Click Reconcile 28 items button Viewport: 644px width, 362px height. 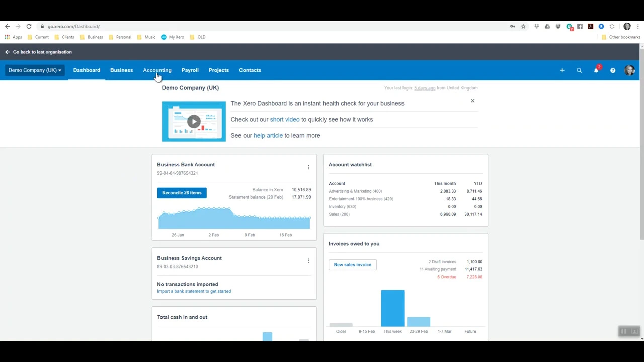click(182, 193)
